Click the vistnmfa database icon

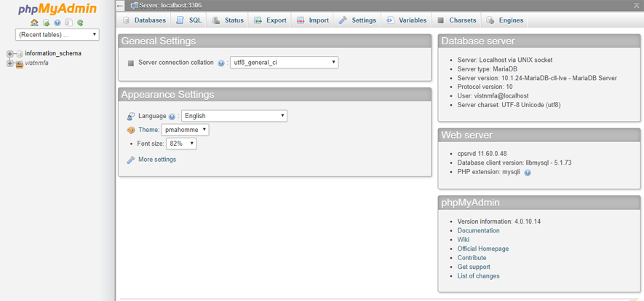coord(20,63)
